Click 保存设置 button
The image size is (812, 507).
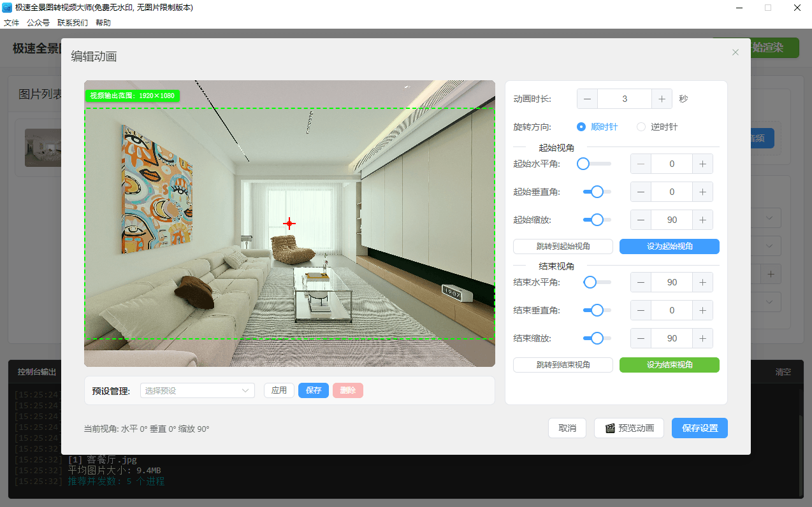[699, 428]
